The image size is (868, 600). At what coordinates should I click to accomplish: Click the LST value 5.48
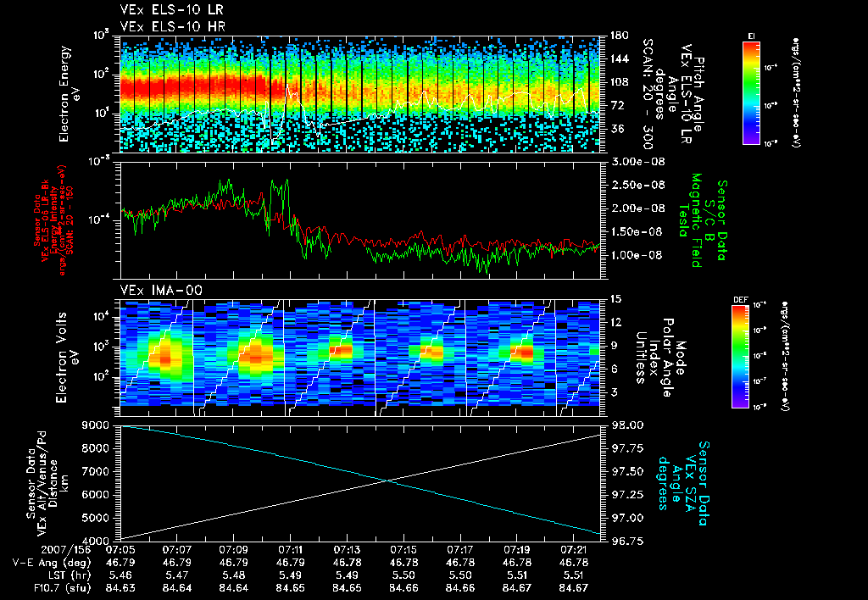pyautogui.click(x=233, y=575)
